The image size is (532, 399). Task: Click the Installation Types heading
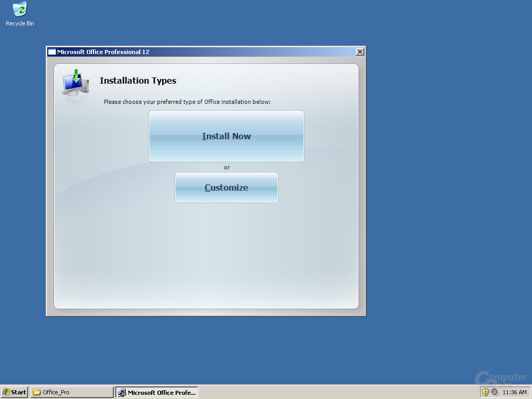click(x=138, y=81)
